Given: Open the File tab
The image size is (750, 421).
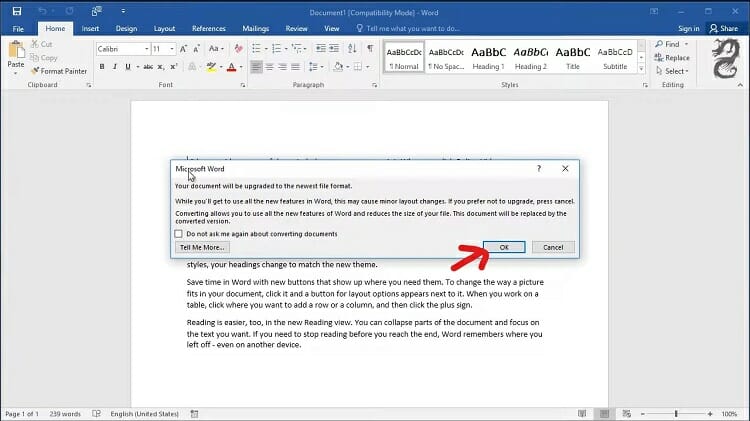Looking at the screenshot, I should (x=18, y=29).
